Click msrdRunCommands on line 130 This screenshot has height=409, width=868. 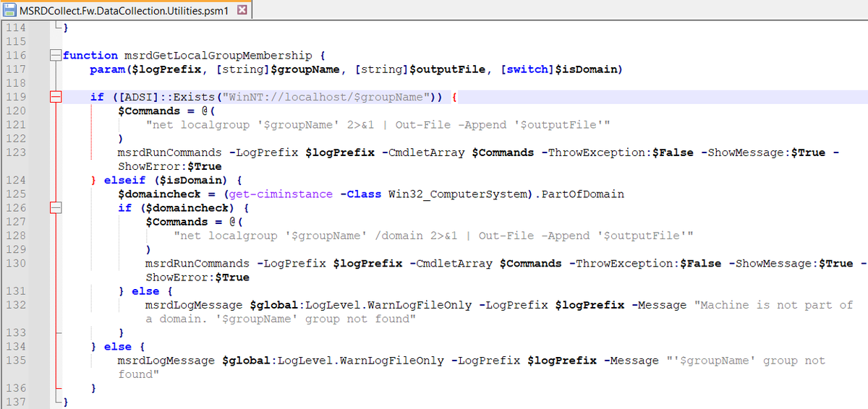(x=197, y=264)
